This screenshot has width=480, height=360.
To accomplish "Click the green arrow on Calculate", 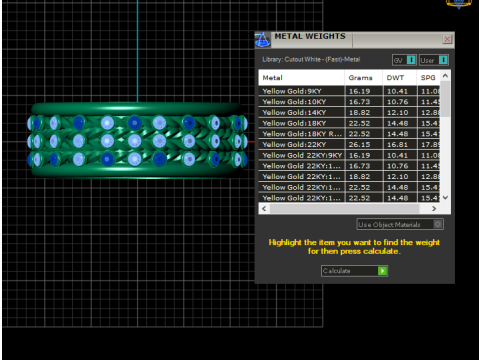I will [x=382, y=271].
